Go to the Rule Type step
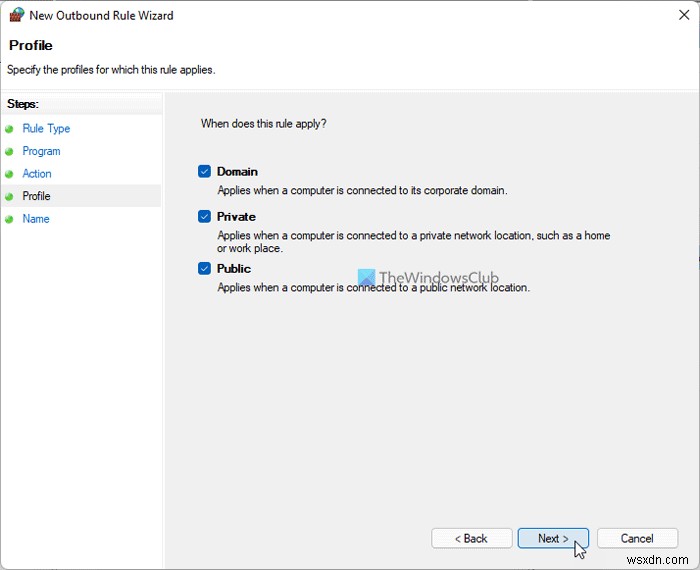This screenshot has height=570, width=700. (x=46, y=129)
